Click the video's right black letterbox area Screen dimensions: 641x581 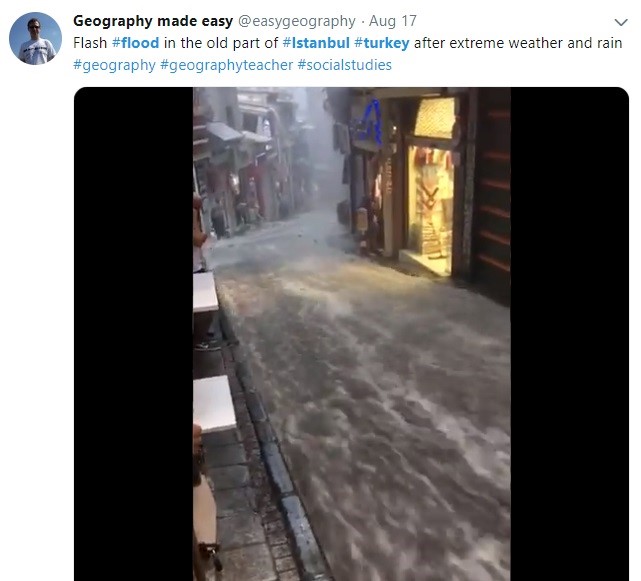pyautogui.click(x=569, y=334)
